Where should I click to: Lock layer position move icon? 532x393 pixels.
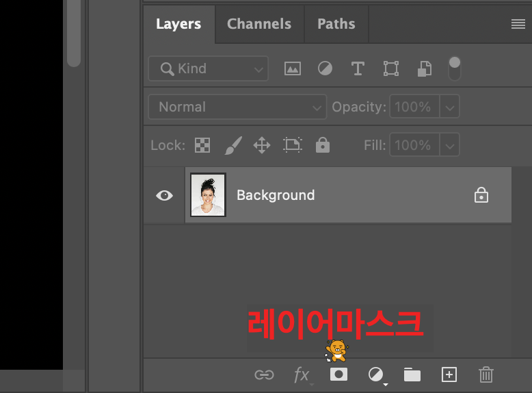(x=262, y=145)
